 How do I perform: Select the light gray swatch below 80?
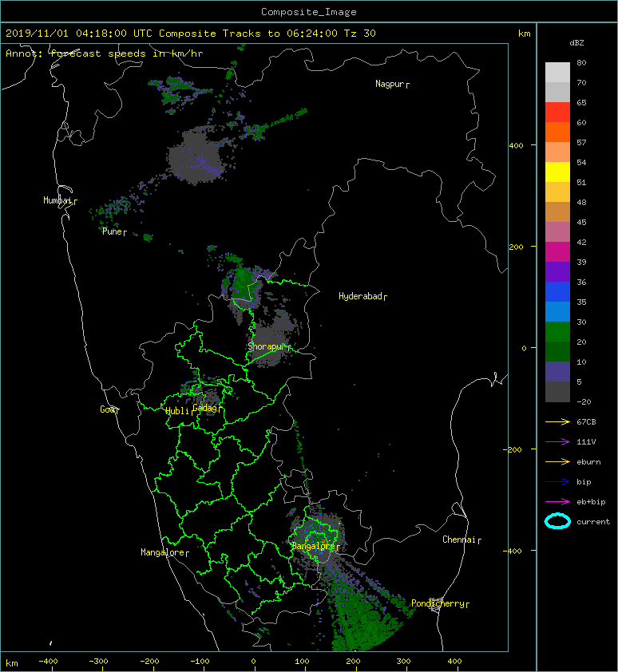tap(557, 73)
